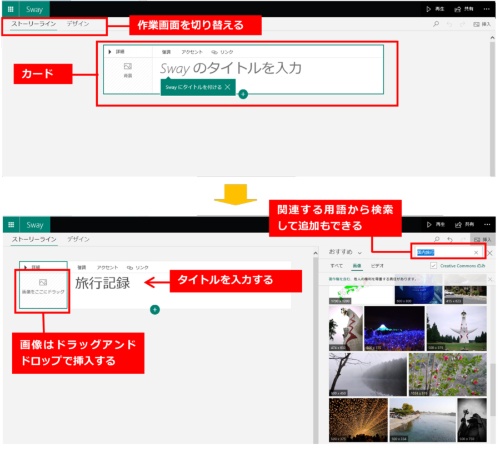
Task: Click 再生 play button in lower screen
Action: [436, 225]
